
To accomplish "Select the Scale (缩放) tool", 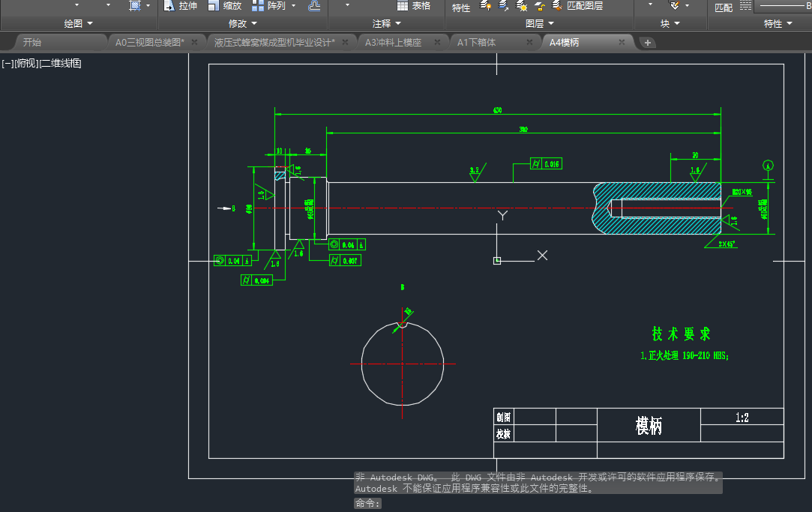I will (214, 6).
